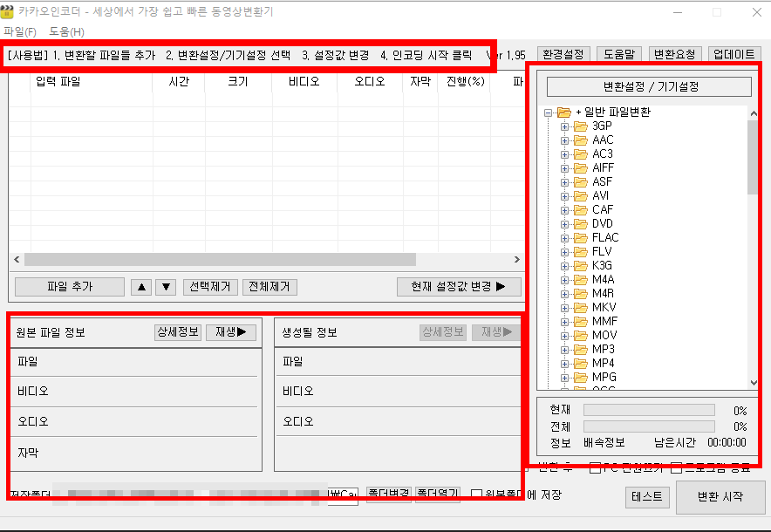Select the MP4 format folder icon
This screenshot has width=771, height=532.
pos(580,363)
